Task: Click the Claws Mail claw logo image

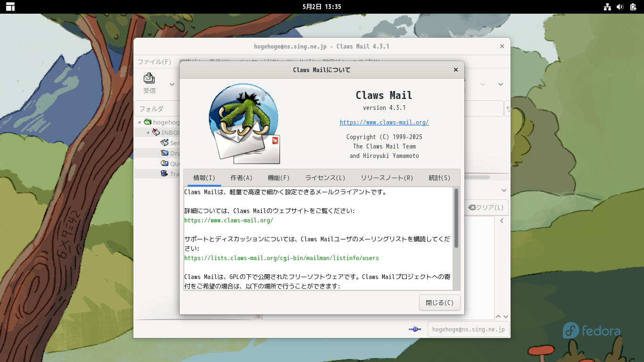Action: click(244, 123)
